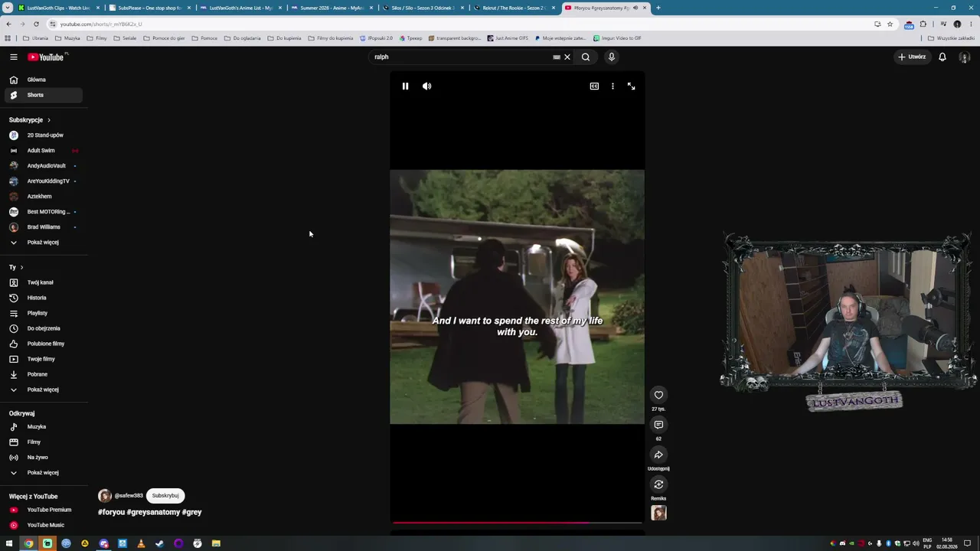Enter fullscreen for the Short
This screenshot has width=980, height=551.
click(x=631, y=86)
